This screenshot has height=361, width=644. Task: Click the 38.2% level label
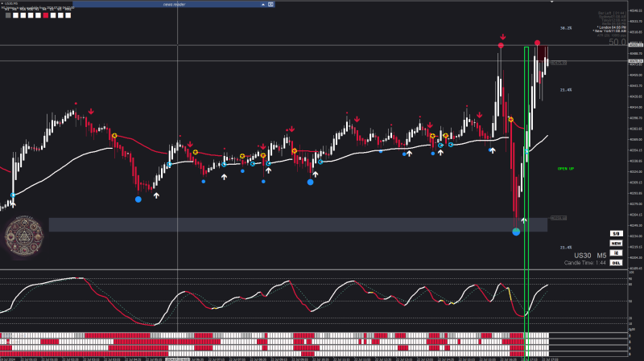coord(566,28)
